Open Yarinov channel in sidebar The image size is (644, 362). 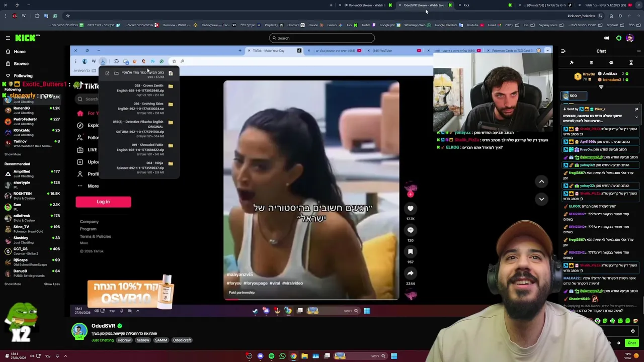pos(33,143)
